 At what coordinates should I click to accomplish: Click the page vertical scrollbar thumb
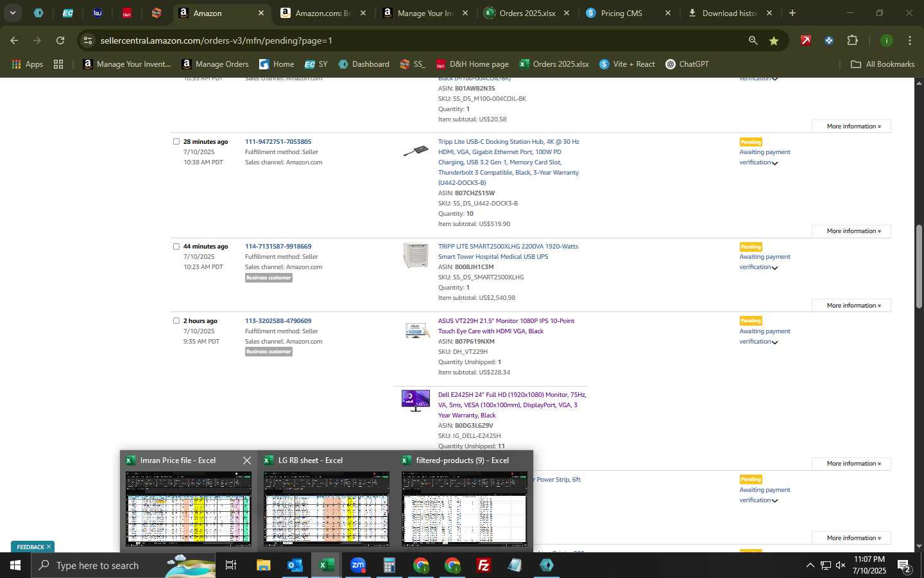point(919,267)
